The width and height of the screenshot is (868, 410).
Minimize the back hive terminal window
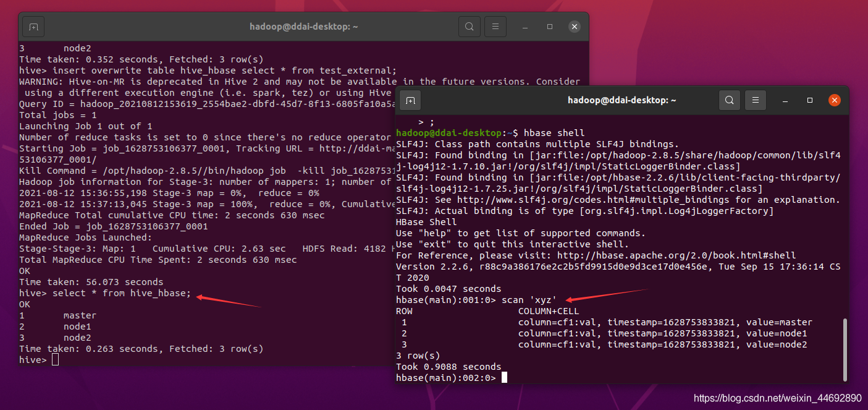(525, 27)
